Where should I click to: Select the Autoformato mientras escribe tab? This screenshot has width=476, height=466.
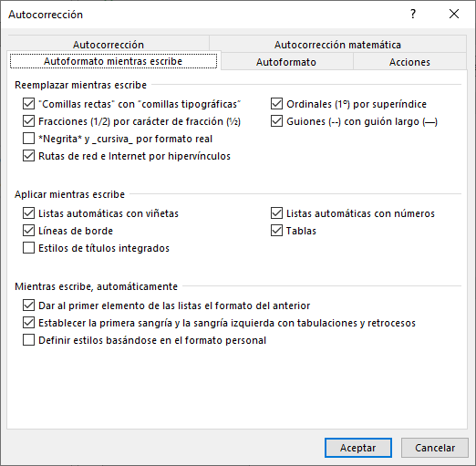[x=113, y=61]
